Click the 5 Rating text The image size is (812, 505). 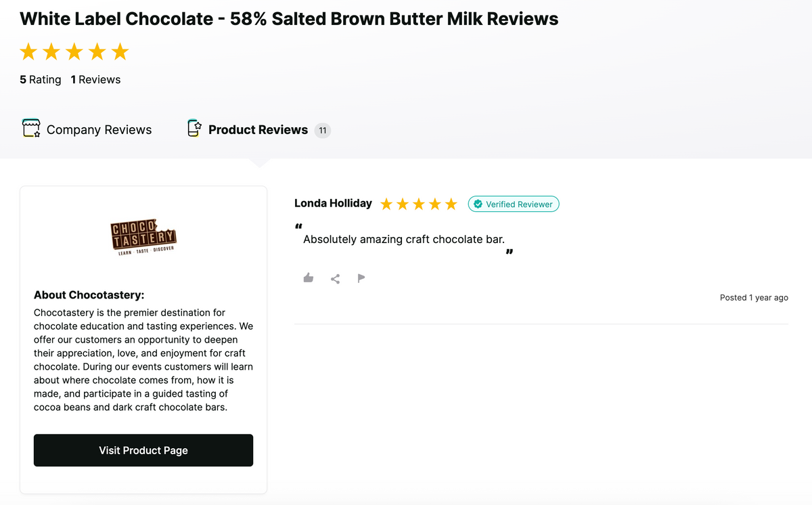tap(41, 79)
